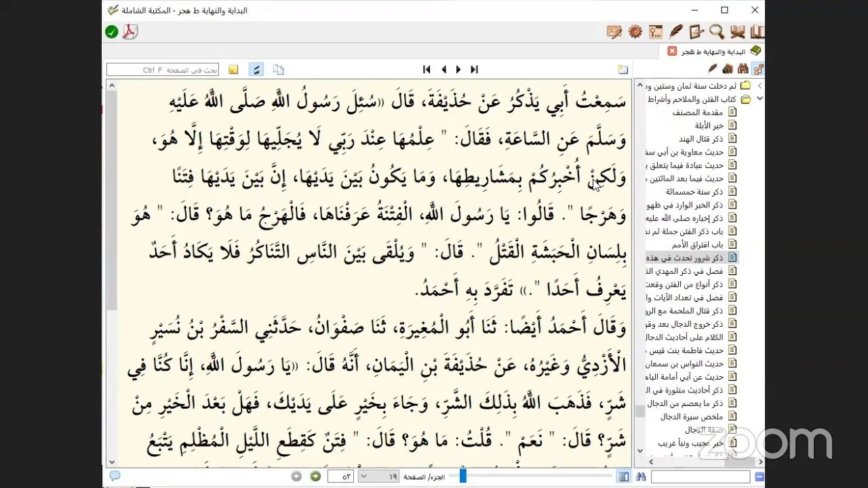Open the مقدمة المصنف chapter

pyautogui.click(x=698, y=113)
